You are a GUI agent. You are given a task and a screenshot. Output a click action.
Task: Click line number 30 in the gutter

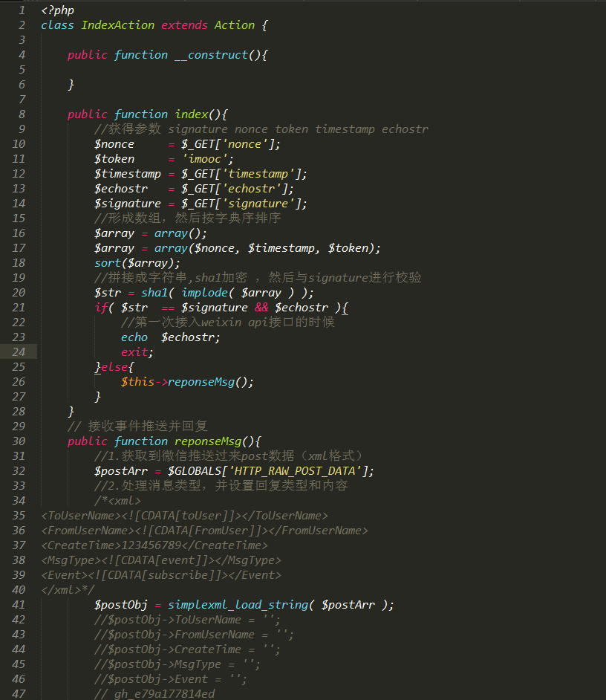pyautogui.click(x=19, y=441)
